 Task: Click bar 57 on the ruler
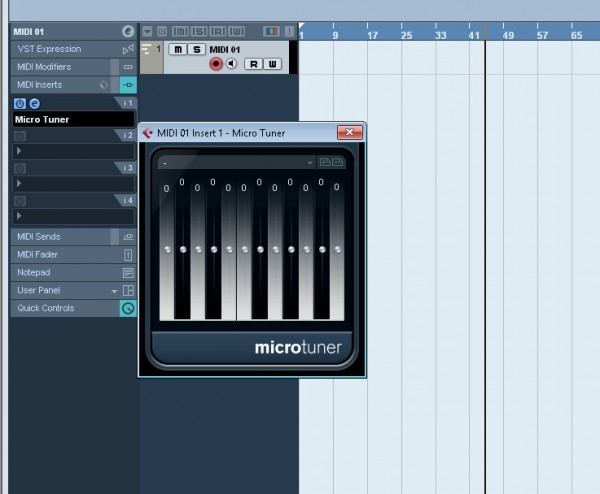542,35
